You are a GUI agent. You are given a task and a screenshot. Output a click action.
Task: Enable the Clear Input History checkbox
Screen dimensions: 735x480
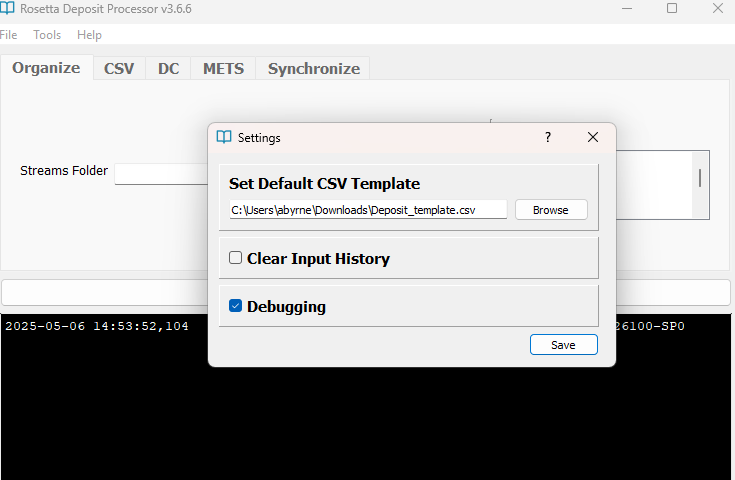click(236, 258)
